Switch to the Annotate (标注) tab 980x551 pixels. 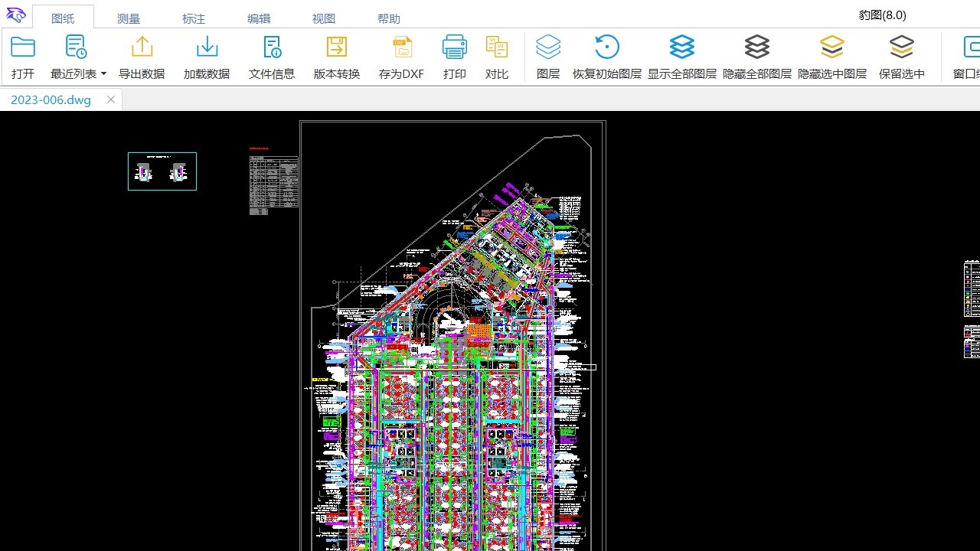click(194, 18)
